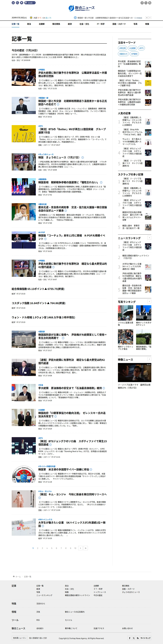
Task: Select the 北朝鮮 navigation tab
Action: point(42,24)
